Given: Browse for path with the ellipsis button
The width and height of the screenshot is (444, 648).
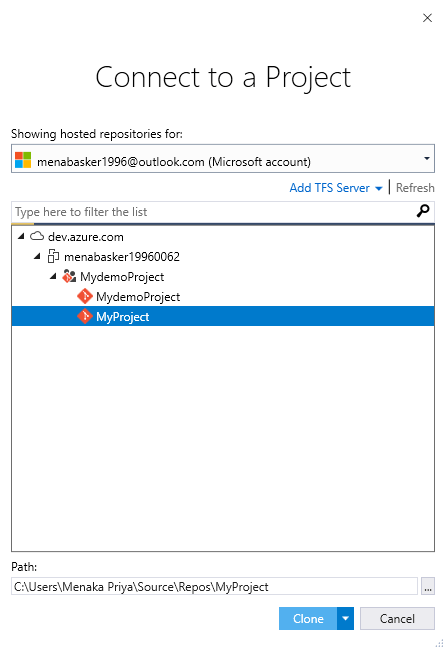Looking at the screenshot, I should [428, 586].
